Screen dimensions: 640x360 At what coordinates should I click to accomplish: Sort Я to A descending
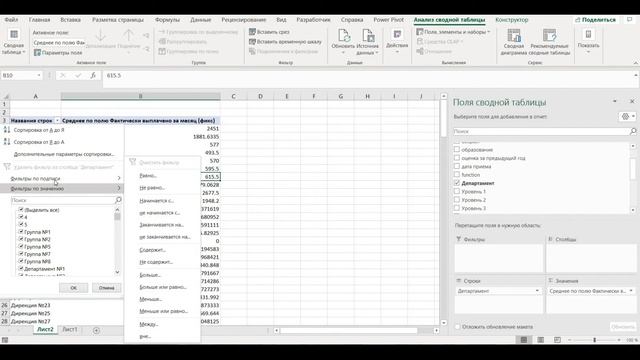(x=39, y=142)
